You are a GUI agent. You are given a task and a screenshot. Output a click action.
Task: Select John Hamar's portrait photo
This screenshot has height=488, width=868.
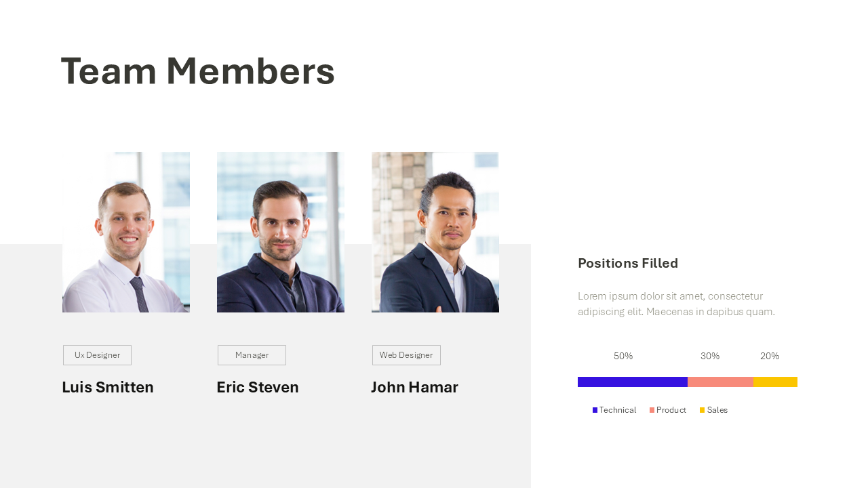435,232
